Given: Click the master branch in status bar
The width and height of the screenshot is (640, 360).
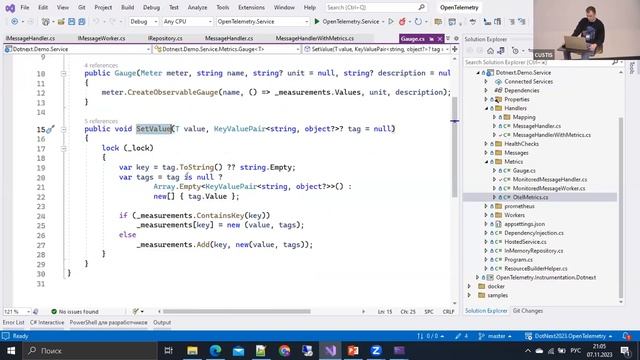Looking at the screenshot, I should 496,336.
